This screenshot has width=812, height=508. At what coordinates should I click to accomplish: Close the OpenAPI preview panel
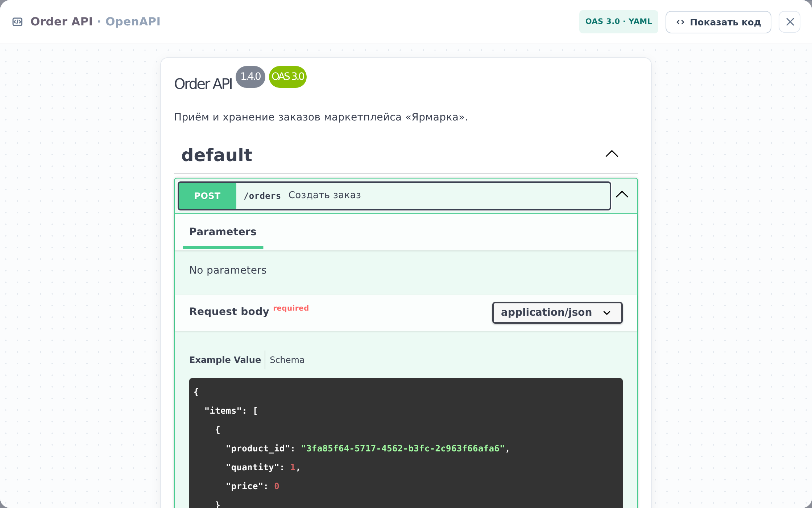[790, 22]
